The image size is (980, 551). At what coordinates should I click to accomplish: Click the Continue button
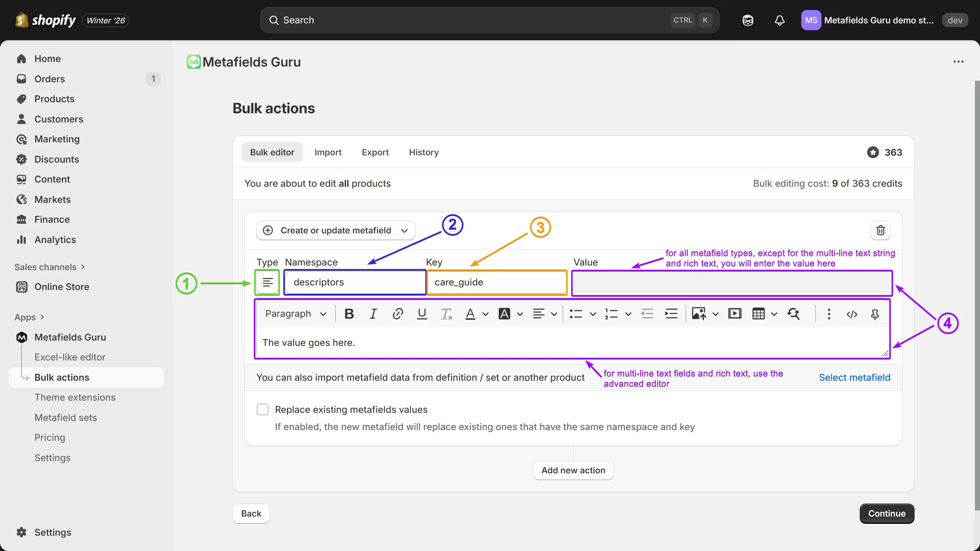[887, 514]
